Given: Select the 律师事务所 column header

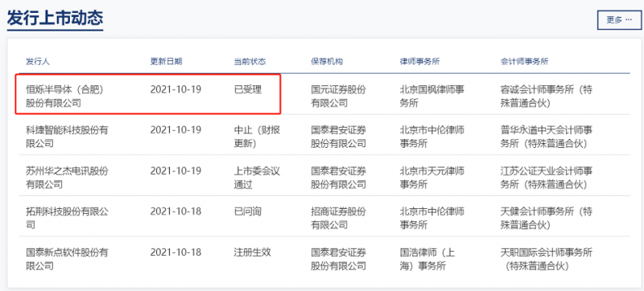Looking at the screenshot, I should [x=419, y=62].
